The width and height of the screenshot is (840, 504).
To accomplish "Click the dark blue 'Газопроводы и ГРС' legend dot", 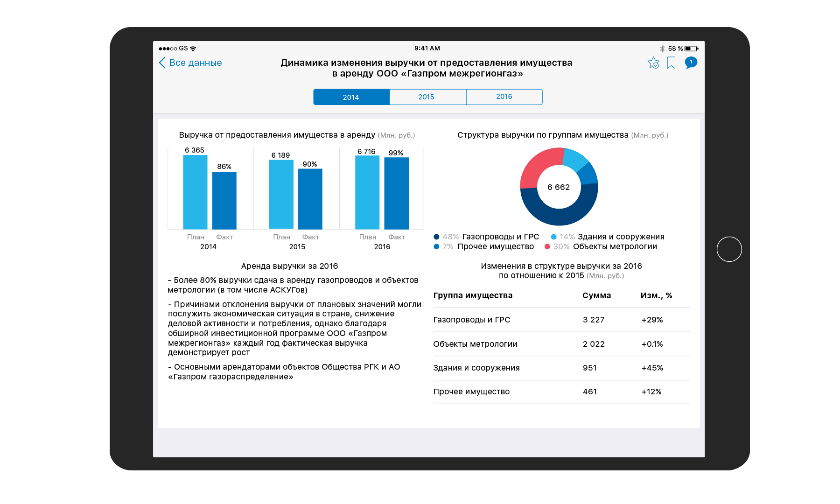I will click(436, 237).
